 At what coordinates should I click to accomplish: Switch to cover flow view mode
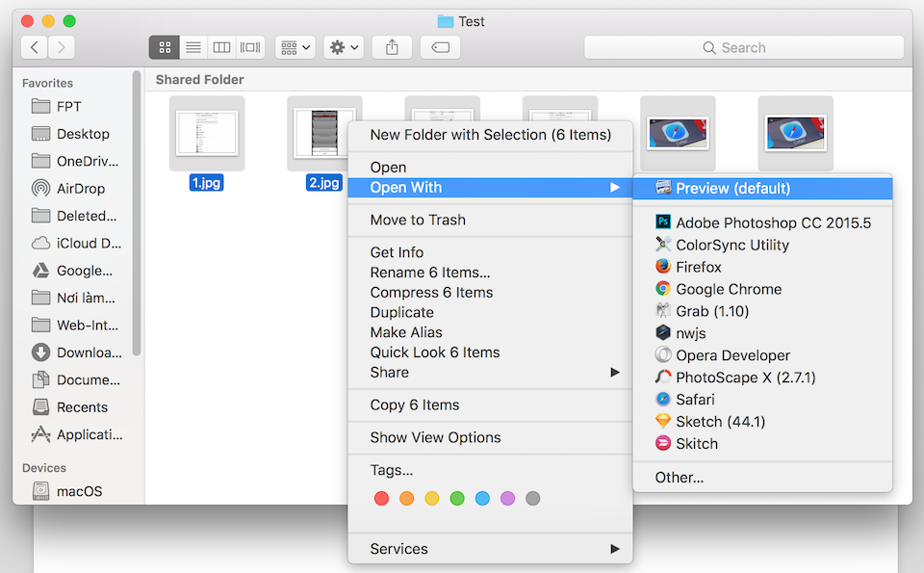tap(249, 46)
